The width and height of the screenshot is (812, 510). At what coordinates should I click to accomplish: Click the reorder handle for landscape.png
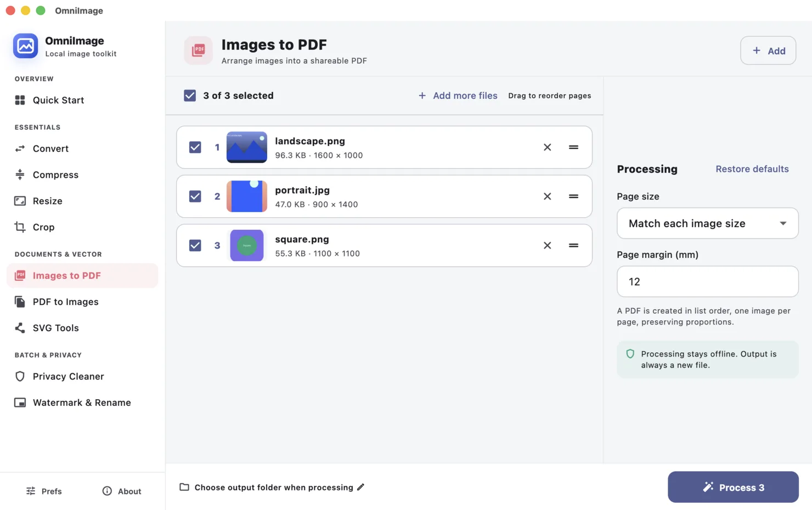coord(573,147)
